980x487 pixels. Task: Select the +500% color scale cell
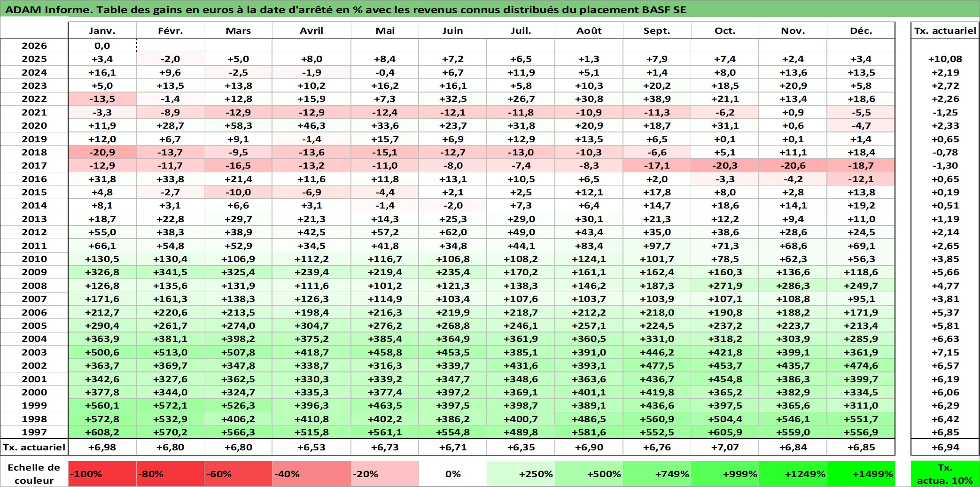point(589,474)
